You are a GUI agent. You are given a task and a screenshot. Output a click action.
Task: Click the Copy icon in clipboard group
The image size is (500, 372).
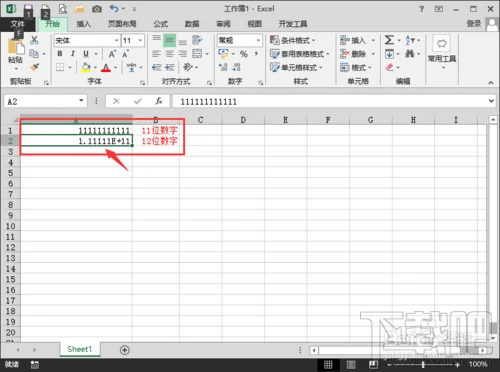click(34, 54)
